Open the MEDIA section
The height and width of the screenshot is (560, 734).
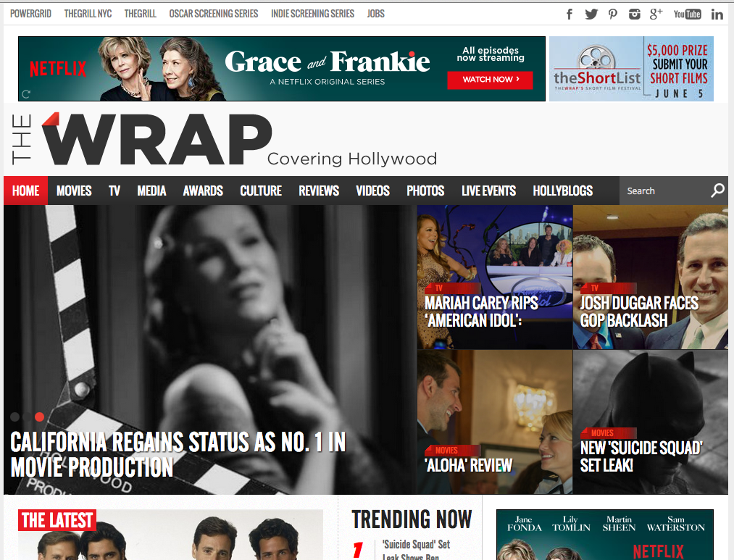click(151, 191)
